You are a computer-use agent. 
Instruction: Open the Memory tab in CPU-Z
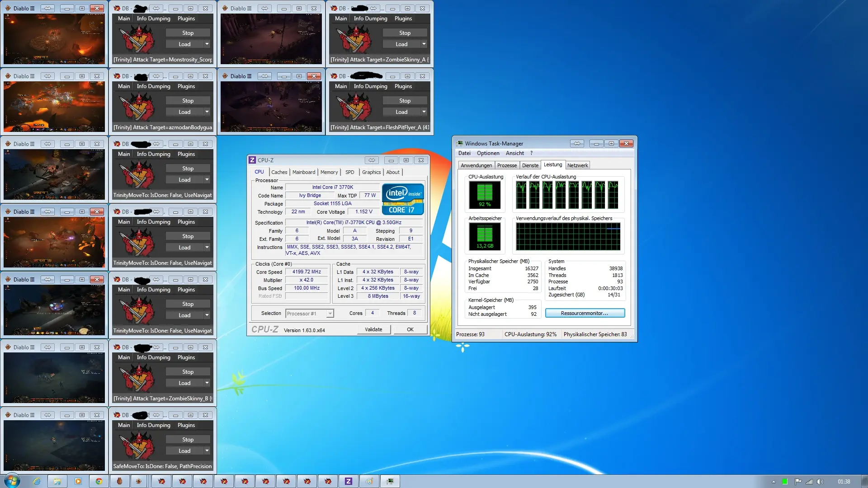coord(329,172)
